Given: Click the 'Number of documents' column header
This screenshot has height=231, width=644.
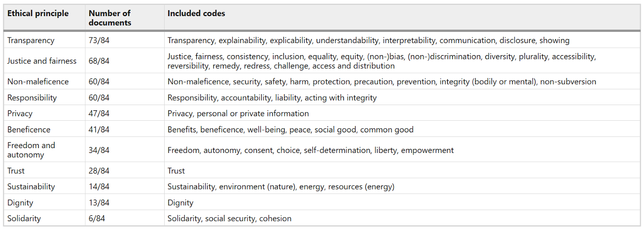Looking at the screenshot, I should pos(110,18).
